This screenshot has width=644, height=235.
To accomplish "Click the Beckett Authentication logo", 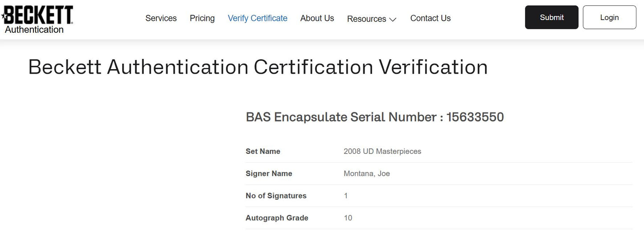I will (x=37, y=20).
